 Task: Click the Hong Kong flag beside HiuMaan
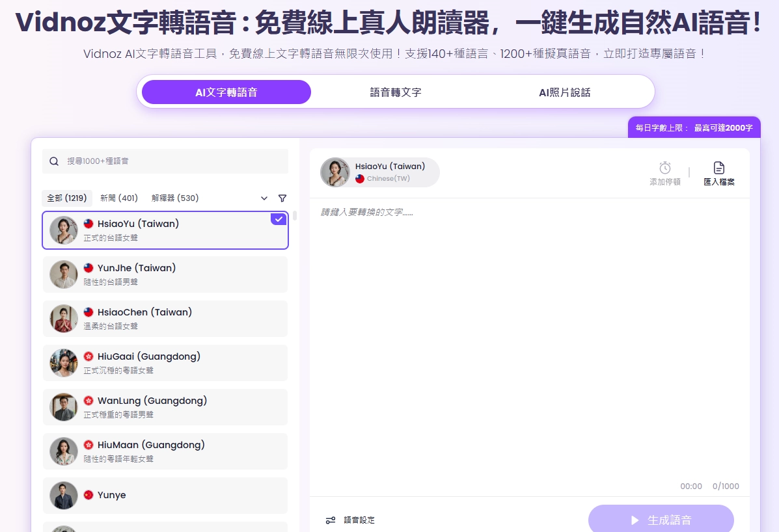pyautogui.click(x=89, y=445)
